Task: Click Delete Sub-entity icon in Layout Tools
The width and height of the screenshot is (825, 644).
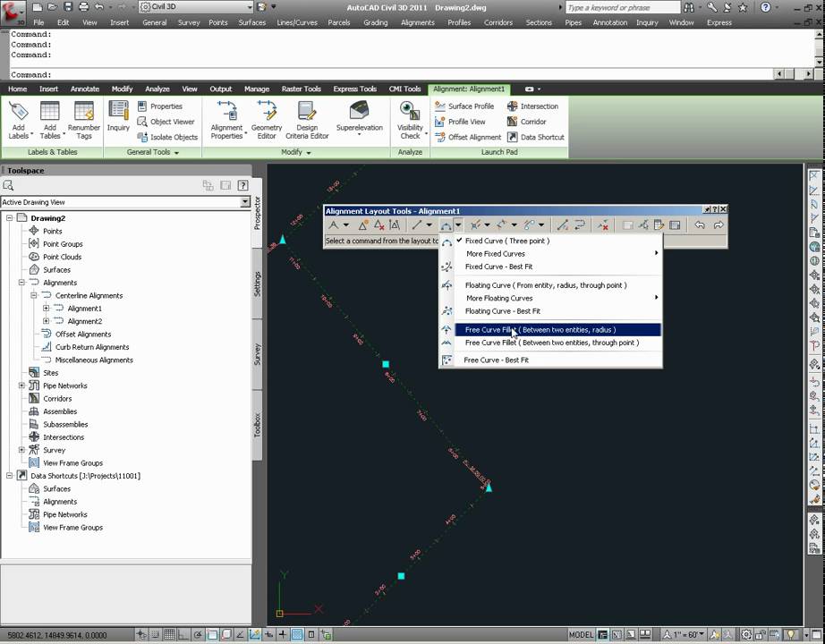Action: pyautogui.click(x=603, y=225)
